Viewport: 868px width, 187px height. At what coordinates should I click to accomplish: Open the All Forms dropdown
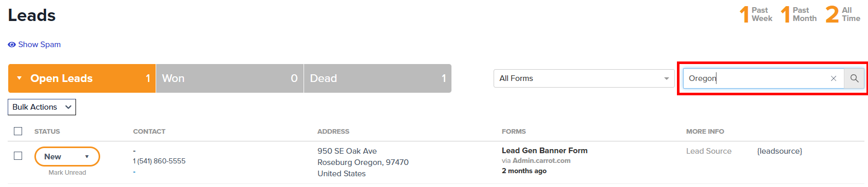pos(584,78)
